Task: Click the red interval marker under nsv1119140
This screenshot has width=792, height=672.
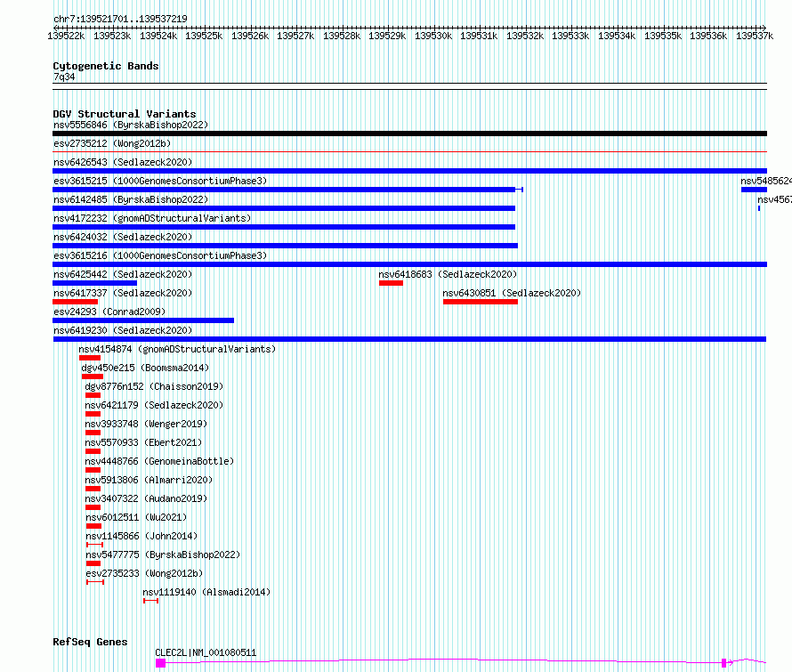Action: click(x=150, y=601)
